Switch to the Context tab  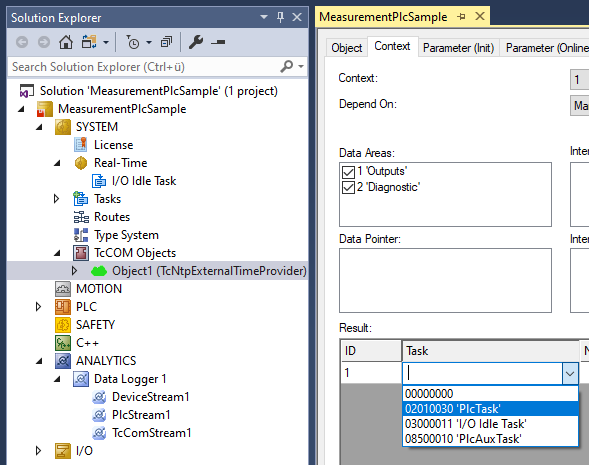pyautogui.click(x=392, y=47)
